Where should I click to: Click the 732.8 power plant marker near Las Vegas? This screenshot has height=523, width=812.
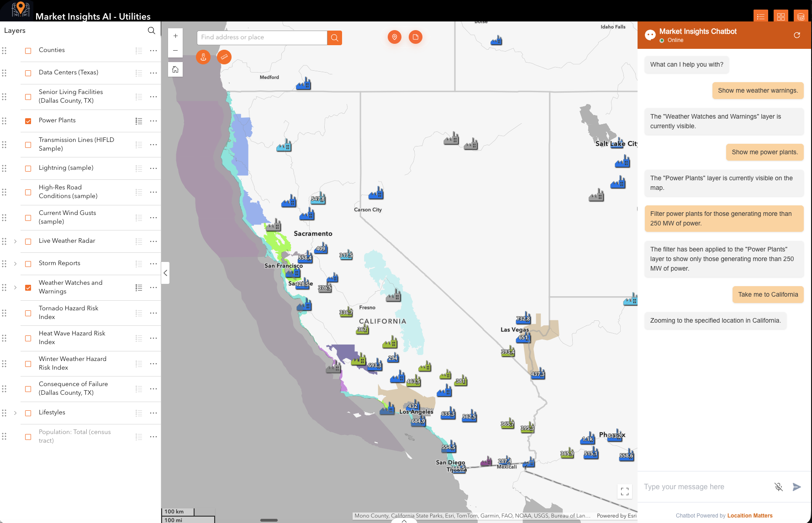pos(523,318)
